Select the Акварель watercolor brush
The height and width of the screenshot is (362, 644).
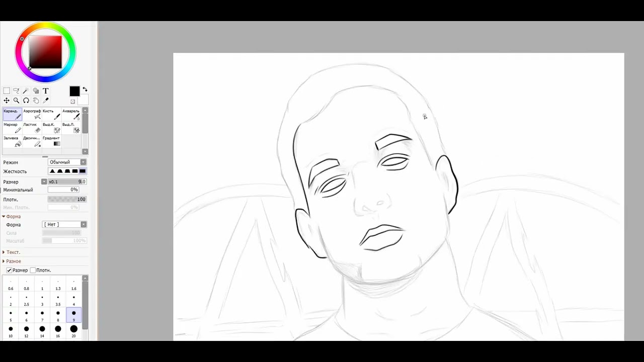(x=71, y=114)
